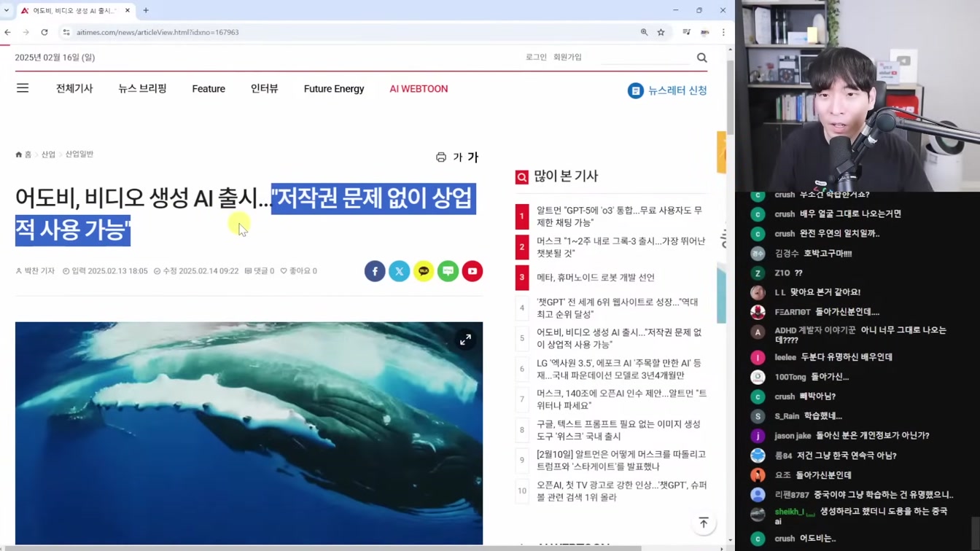Click the date text 2025년 02월 16일
This screenshot has height=551, width=980.
pos(55,58)
